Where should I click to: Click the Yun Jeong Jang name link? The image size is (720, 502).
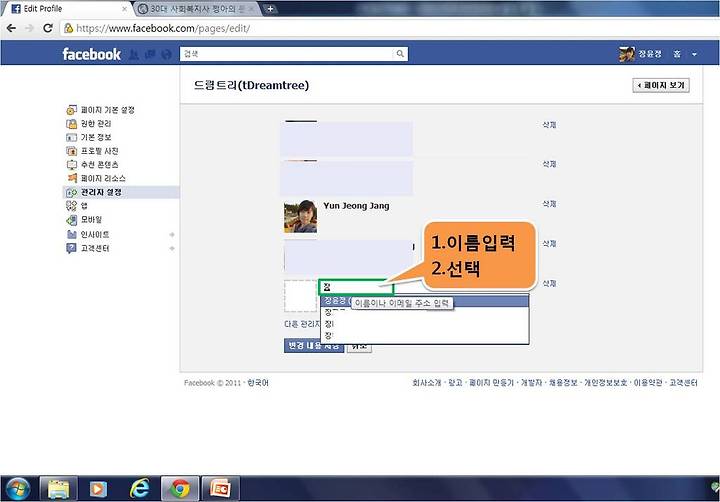[356, 206]
